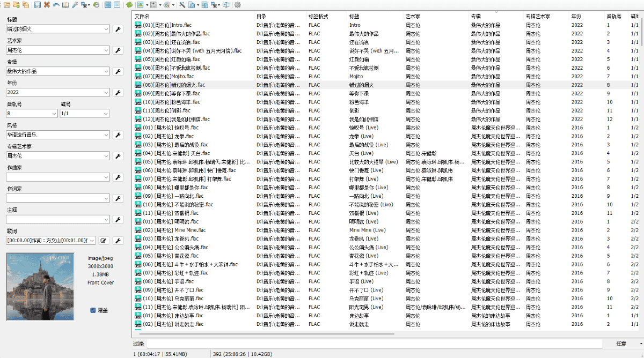The image size is (644, 358).
Task: Click the undo arrow toolbar icon
Action: 56,5
